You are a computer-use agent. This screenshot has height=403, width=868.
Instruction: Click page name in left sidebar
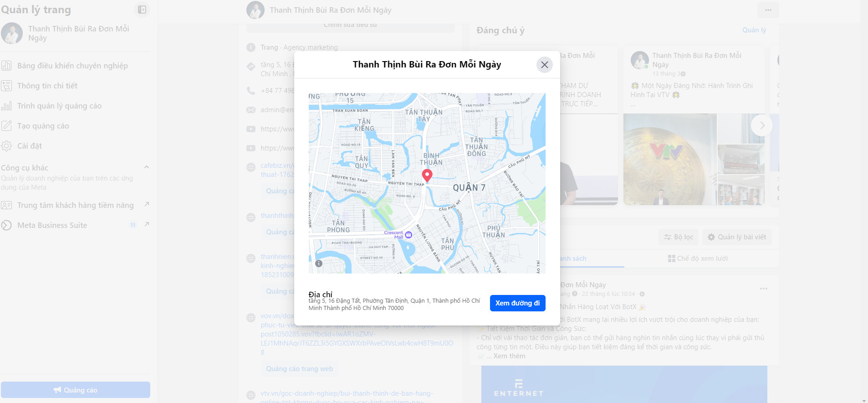point(79,33)
